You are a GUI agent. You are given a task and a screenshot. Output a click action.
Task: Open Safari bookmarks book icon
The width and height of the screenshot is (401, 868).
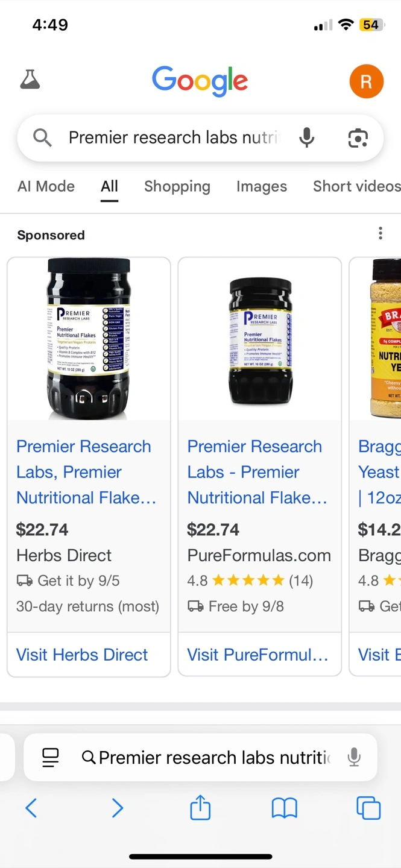284,808
